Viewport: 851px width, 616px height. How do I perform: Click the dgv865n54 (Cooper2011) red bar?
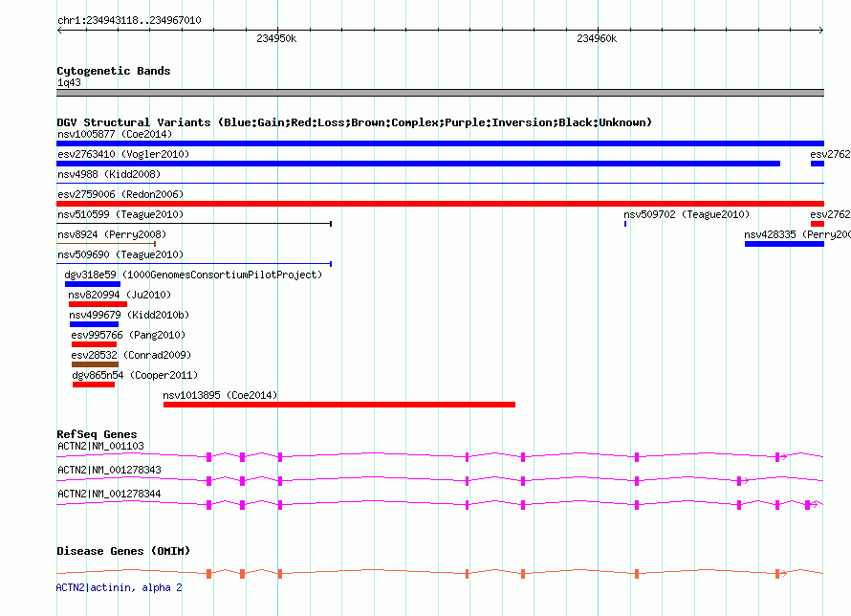(94, 385)
